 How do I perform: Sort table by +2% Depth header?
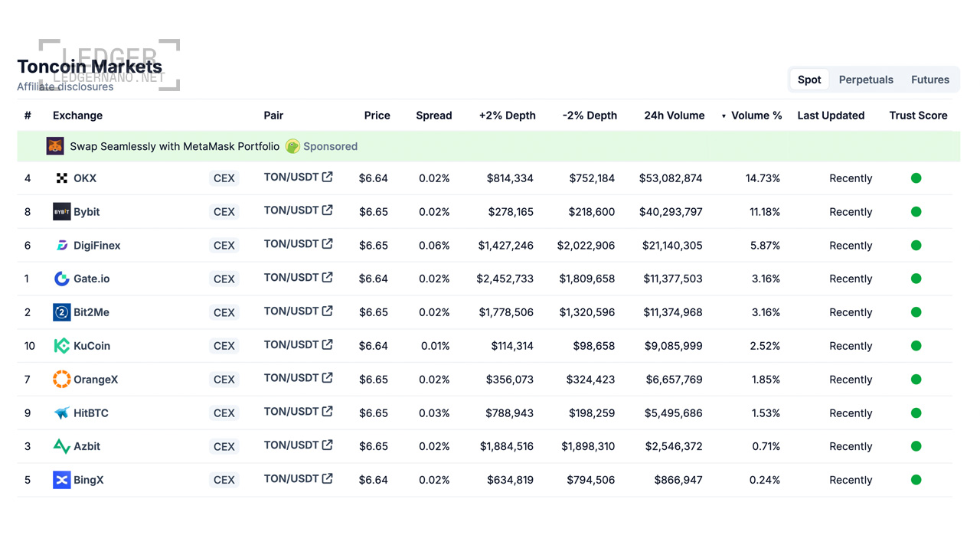[508, 116]
